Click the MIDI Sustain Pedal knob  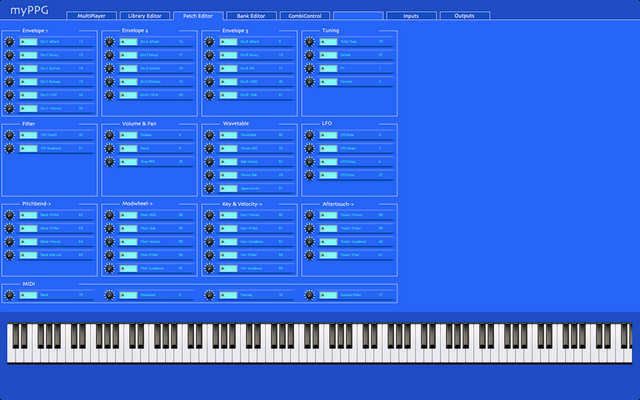309,295
